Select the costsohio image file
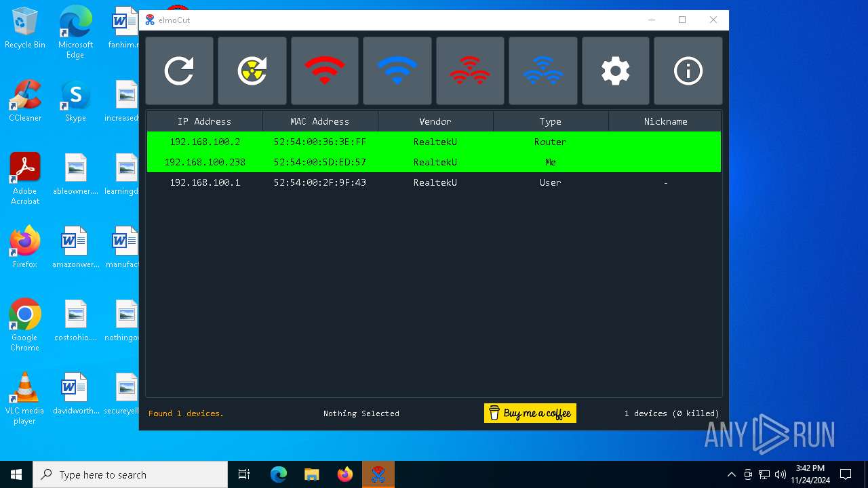Image resolution: width=868 pixels, height=488 pixels. coord(75,320)
